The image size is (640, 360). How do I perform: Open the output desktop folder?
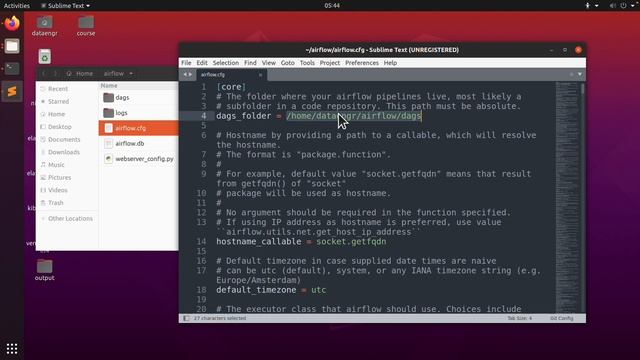point(44,270)
